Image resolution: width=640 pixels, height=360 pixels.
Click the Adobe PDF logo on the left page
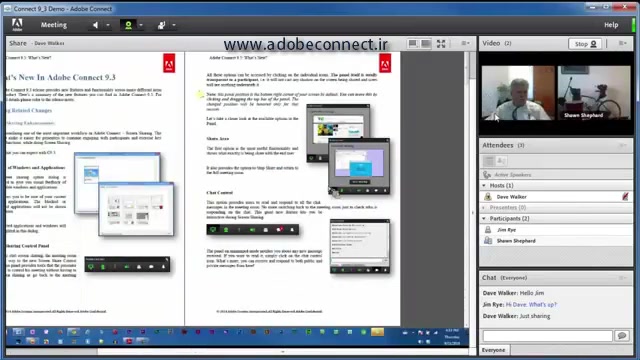pyautogui.click(x=169, y=63)
